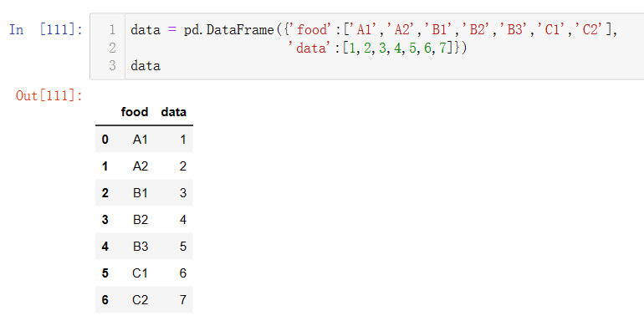The height and width of the screenshot is (321, 644).
Task: Click the C2 cell in last row
Action: [140, 300]
